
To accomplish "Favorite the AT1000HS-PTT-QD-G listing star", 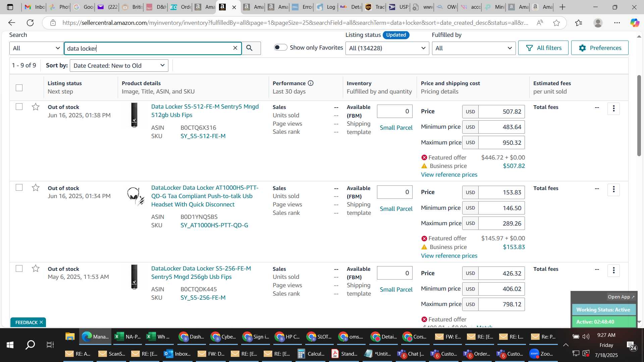I will pos(36,188).
